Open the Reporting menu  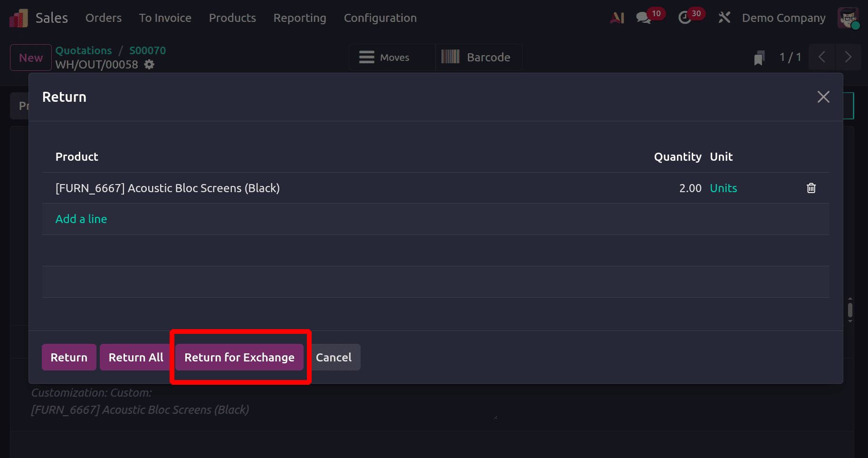coord(300,18)
